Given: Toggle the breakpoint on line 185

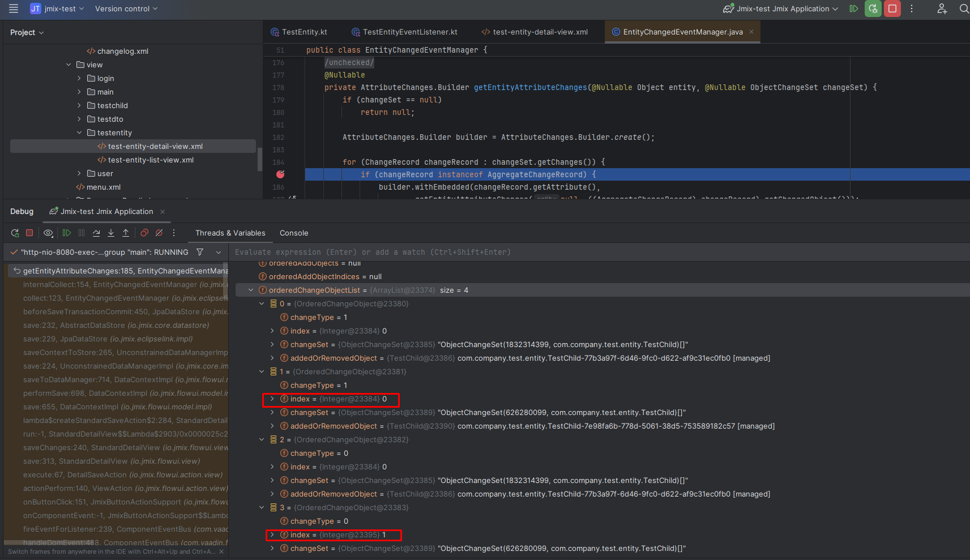Looking at the screenshot, I should [x=280, y=174].
